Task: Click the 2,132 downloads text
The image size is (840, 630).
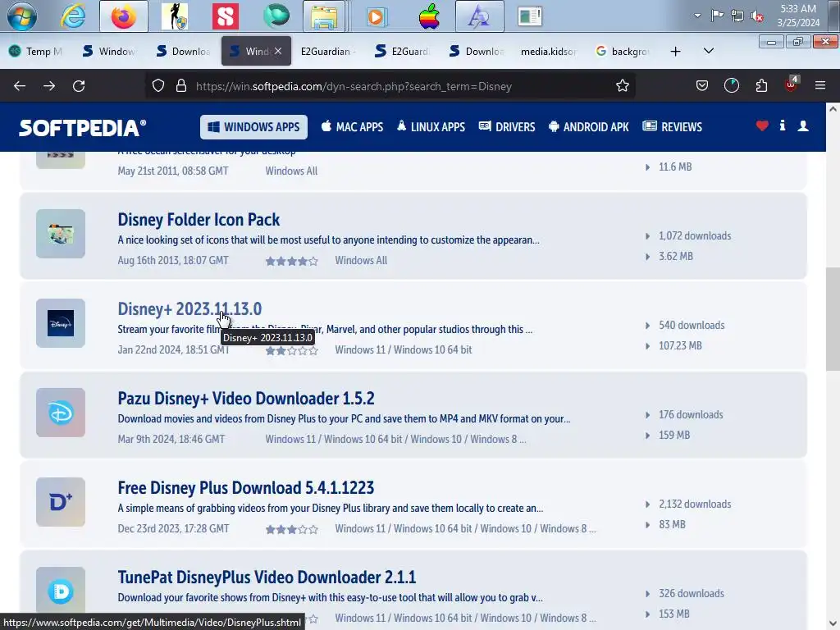Action: pos(695,504)
